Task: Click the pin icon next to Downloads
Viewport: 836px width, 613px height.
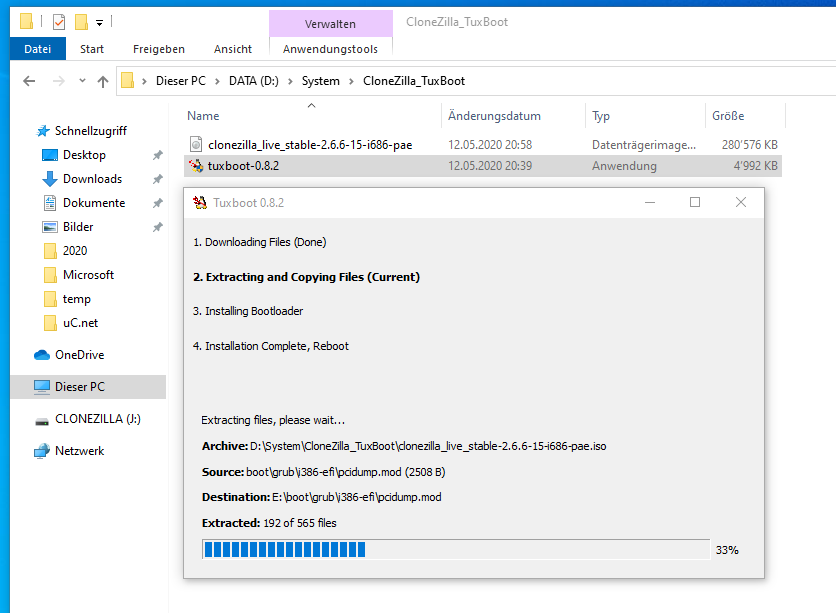Action: (x=157, y=179)
